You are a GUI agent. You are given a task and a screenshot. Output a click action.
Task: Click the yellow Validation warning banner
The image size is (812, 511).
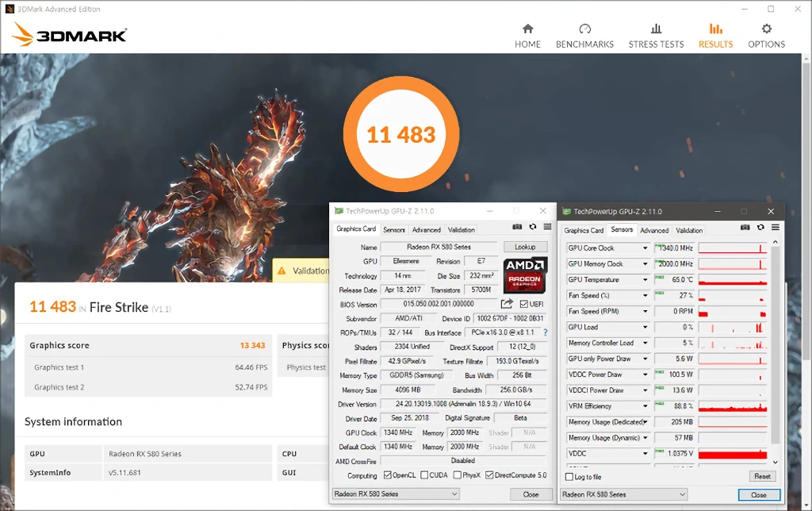coord(301,271)
